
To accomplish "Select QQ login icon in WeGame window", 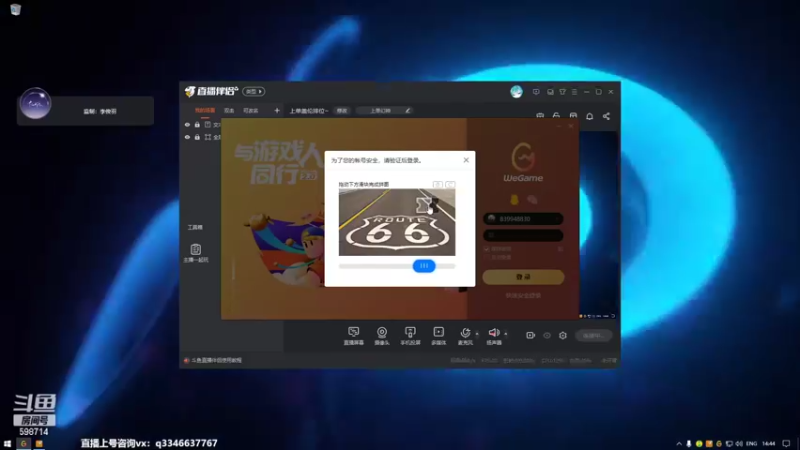I will coord(514,200).
